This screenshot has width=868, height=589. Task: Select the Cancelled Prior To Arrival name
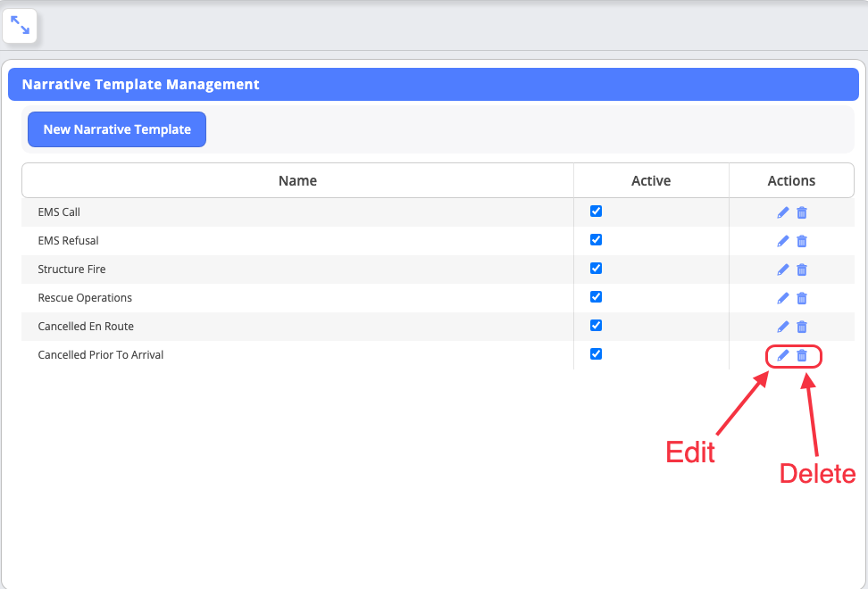pyautogui.click(x=101, y=355)
